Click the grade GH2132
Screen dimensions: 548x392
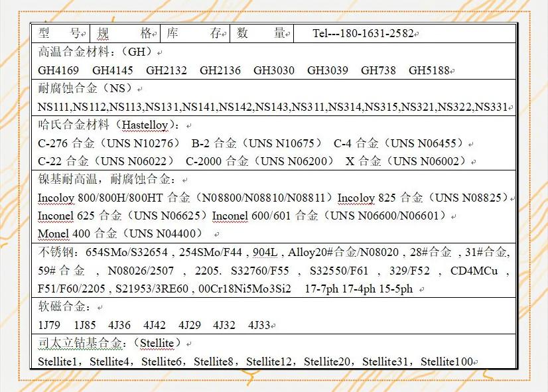point(167,70)
